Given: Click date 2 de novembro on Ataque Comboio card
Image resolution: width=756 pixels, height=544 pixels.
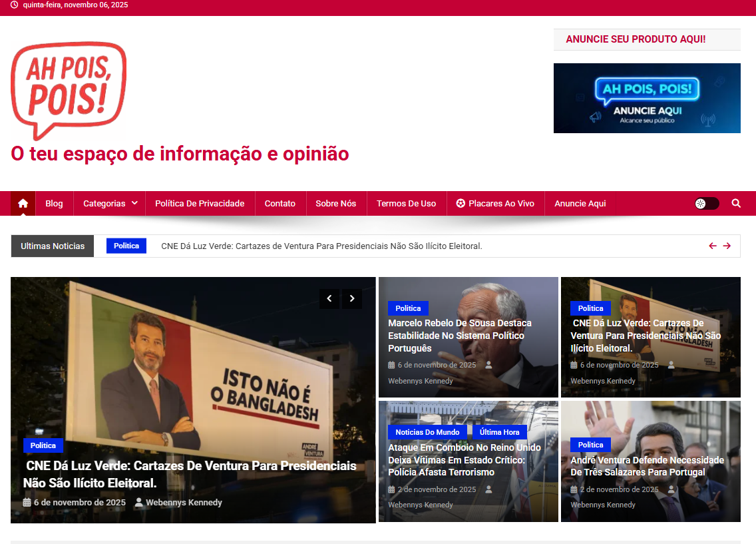Looking at the screenshot, I should point(437,489).
